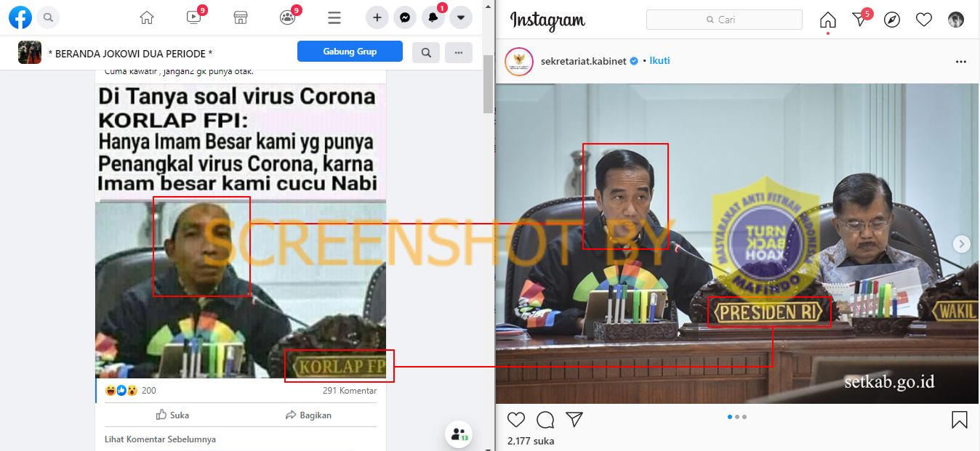Screen dimensions: 980x451
Task: Open group more options ellipsis
Action: pyautogui.click(x=459, y=52)
